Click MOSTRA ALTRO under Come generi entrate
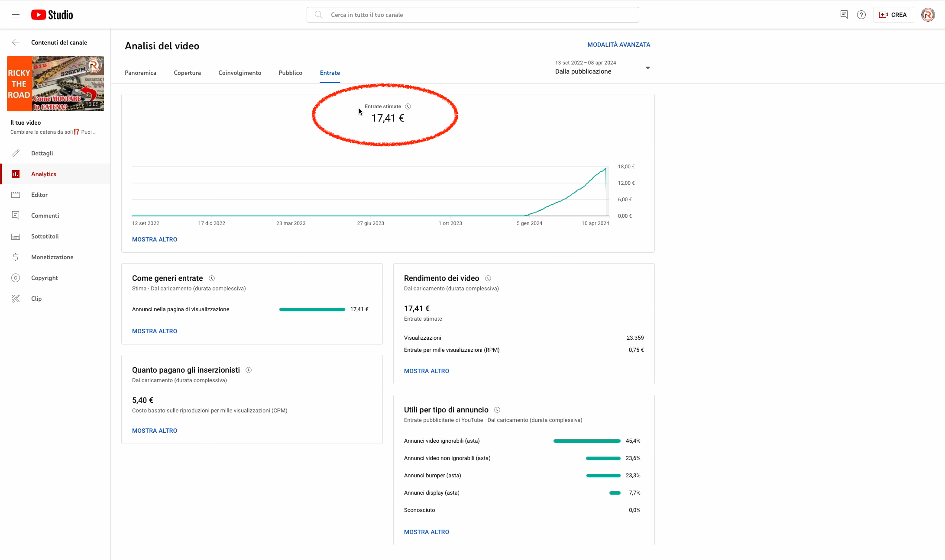 155,331
